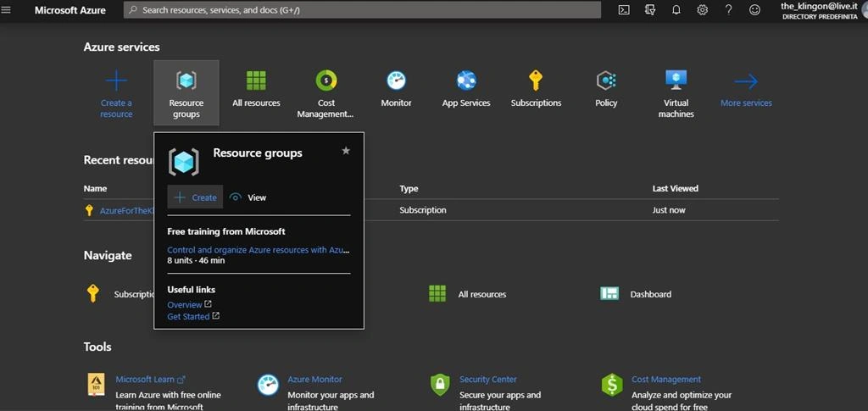Open Azure Monitor tool link

(314, 380)
